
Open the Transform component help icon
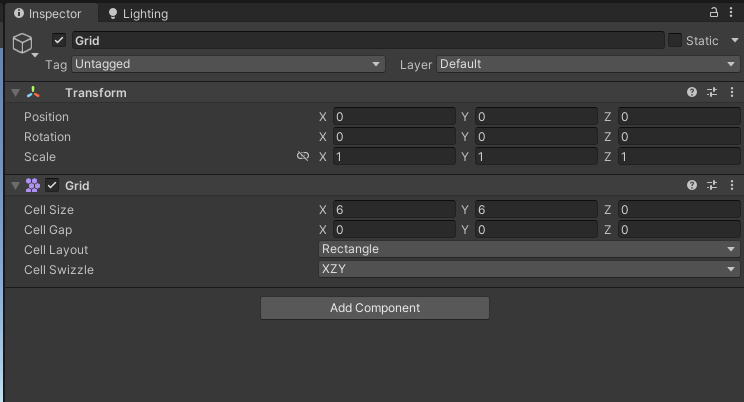pos(692,92)
